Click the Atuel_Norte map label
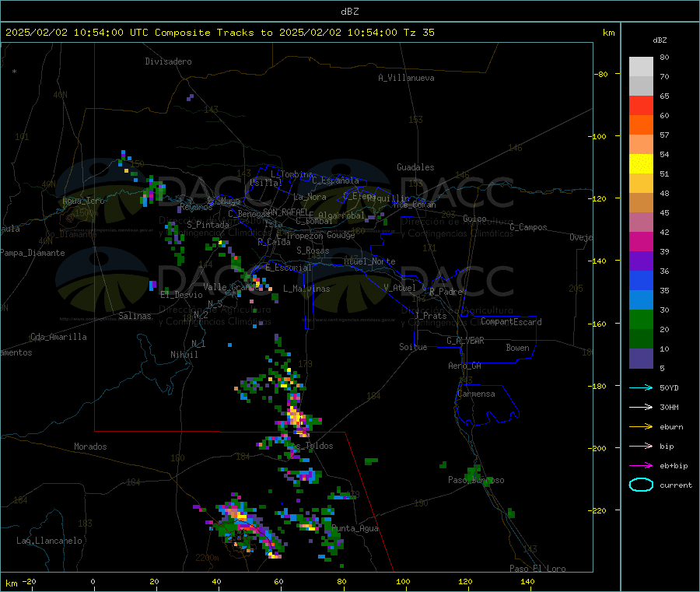 369,261
